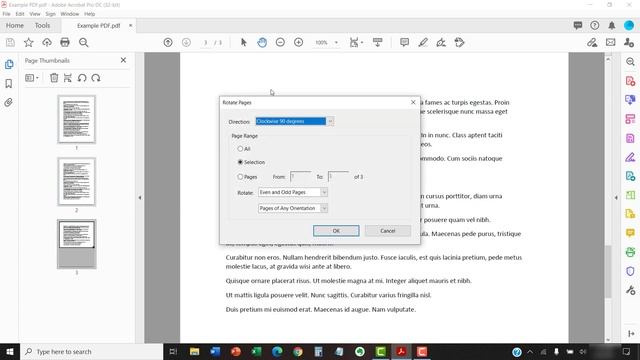
Task: Choose the Selection radio option
Action: pyautogui.click(x=240, y=162)
